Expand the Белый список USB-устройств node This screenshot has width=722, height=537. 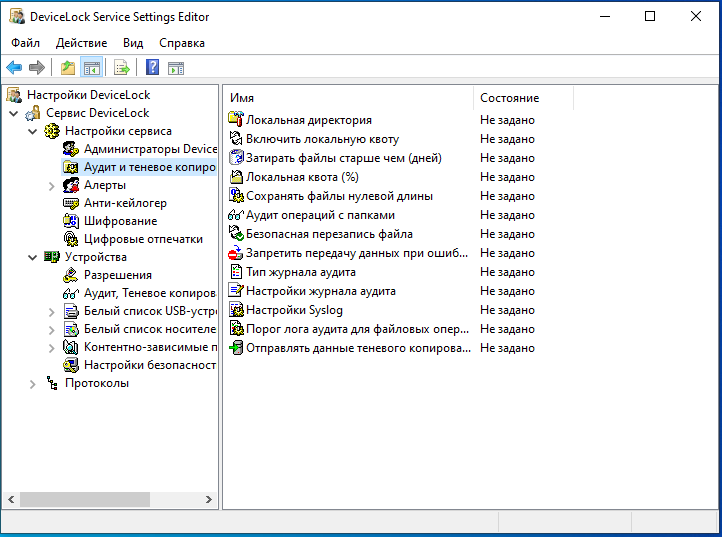coord(52,312)
